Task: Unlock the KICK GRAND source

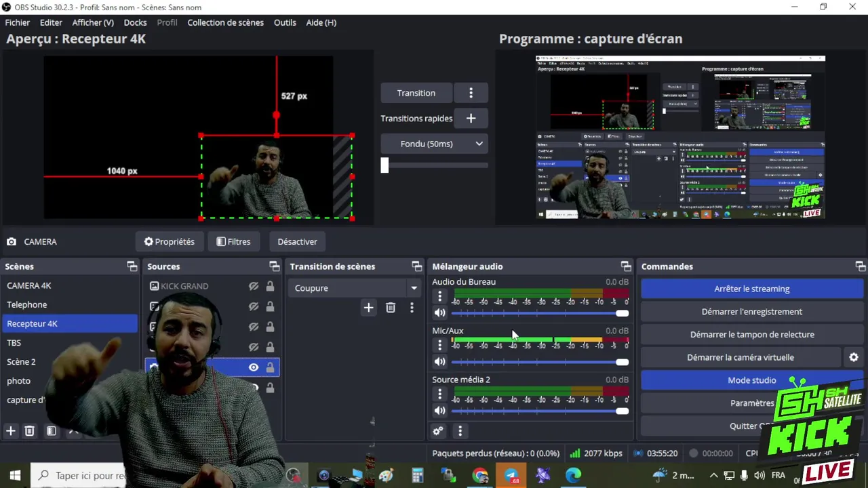Action: [x=270, y=287]
